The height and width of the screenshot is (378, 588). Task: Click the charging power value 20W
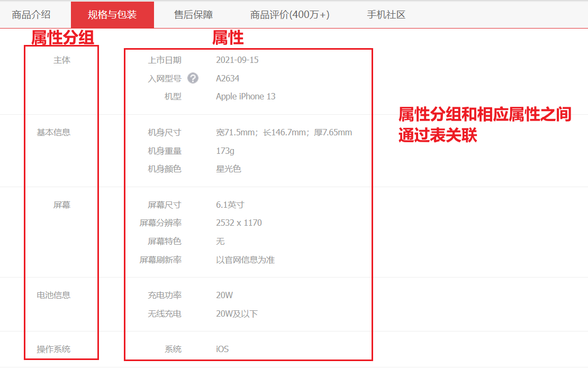click(224, 295)
